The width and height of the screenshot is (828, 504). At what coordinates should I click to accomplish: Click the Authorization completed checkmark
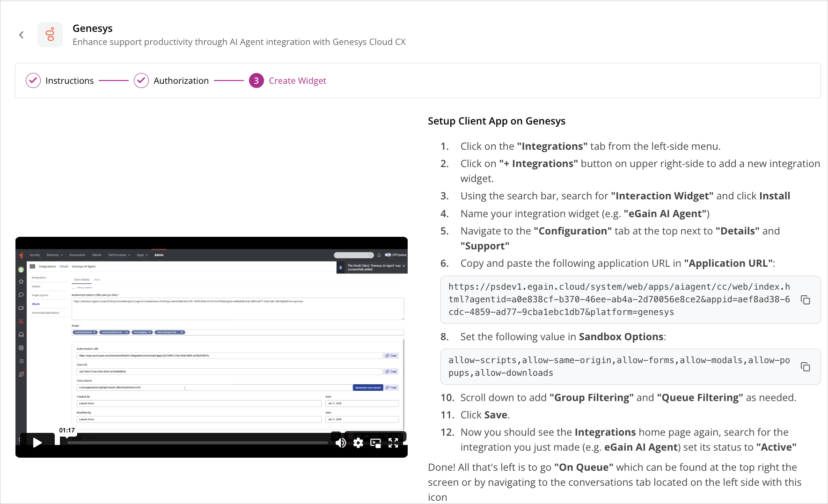pyautogui.click(x=141, y=80)
